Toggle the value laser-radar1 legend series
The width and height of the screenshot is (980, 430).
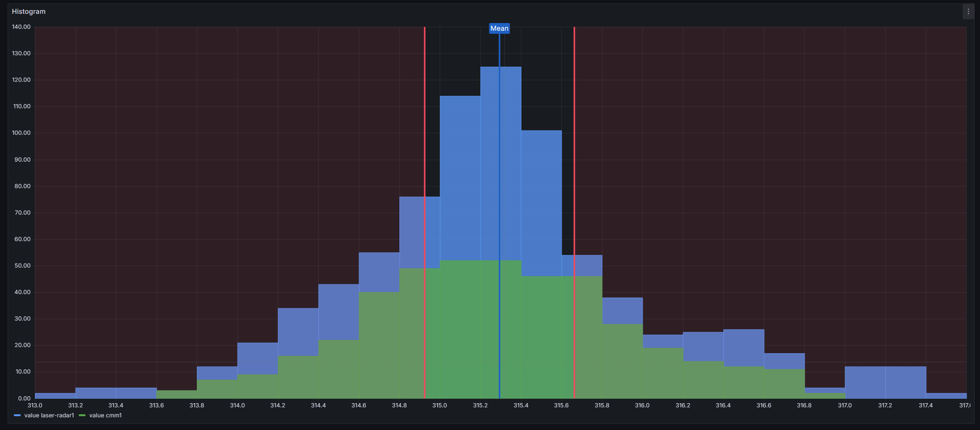pyautogui.click(x=49, y=415)
